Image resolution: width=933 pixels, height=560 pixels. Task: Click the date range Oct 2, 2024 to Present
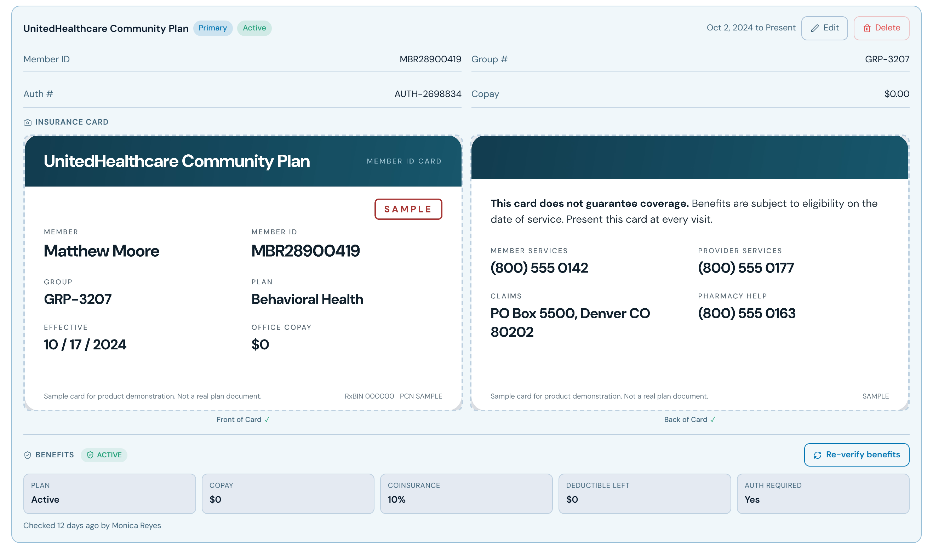751,28
